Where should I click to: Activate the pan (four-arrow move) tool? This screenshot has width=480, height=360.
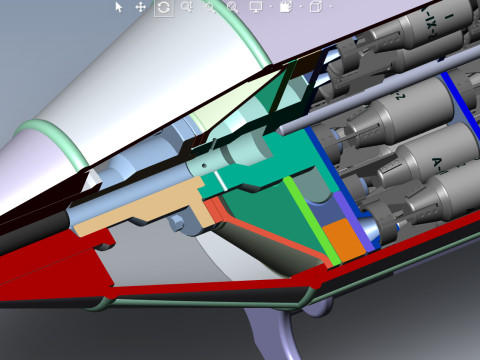(x=141, y=7)
